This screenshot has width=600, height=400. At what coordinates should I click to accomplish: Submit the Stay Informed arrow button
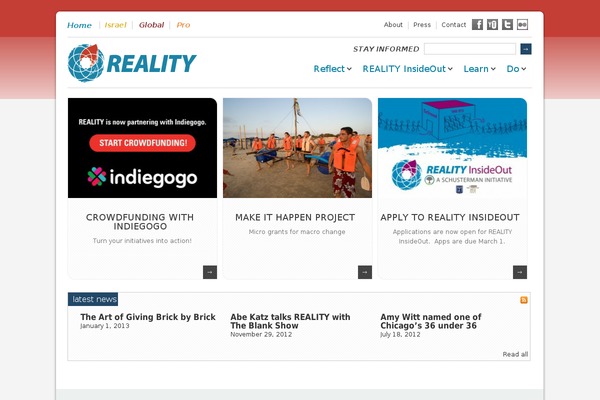tap(526, 49)
